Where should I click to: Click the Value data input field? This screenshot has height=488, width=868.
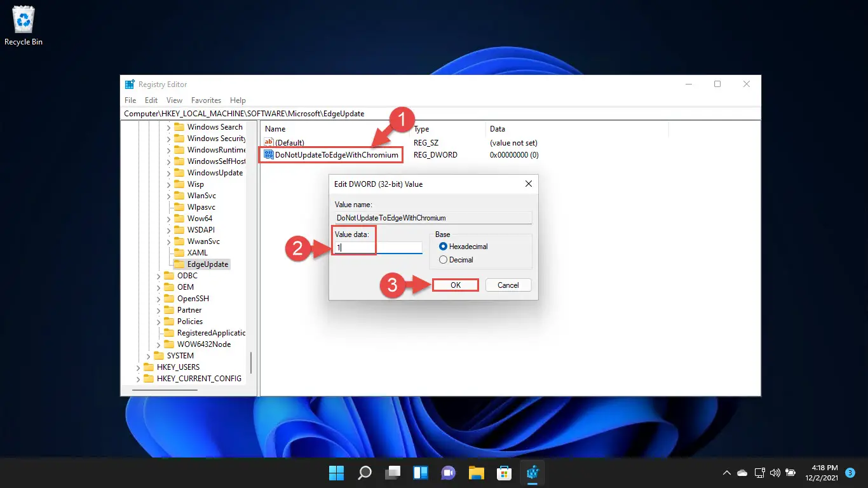point(378,247)
